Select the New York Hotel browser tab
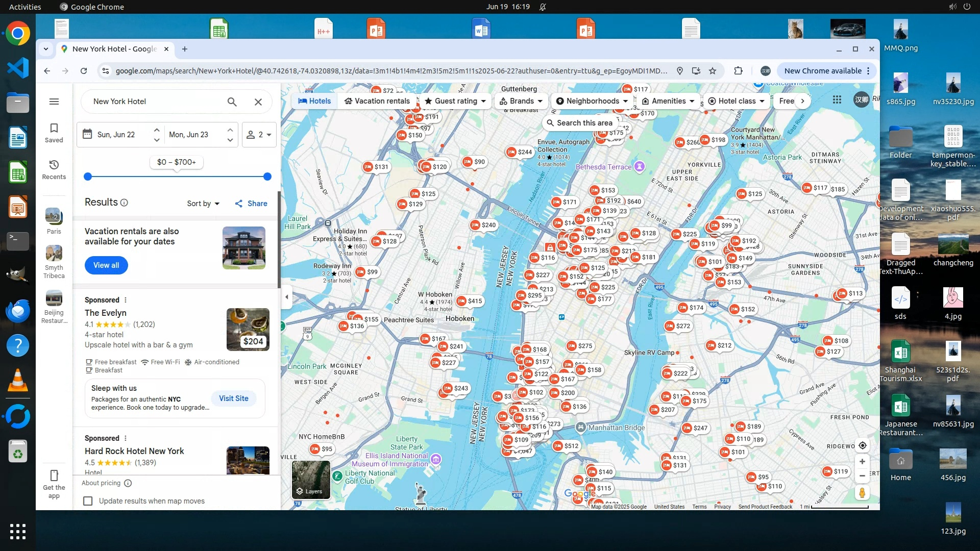Screen dimensions: 980x551 (114, 49)
